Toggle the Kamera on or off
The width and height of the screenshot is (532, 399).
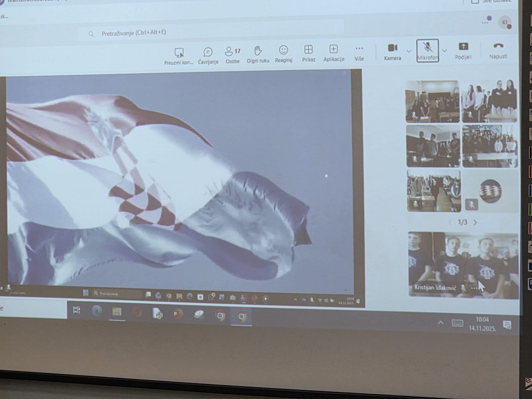point(393,48)
